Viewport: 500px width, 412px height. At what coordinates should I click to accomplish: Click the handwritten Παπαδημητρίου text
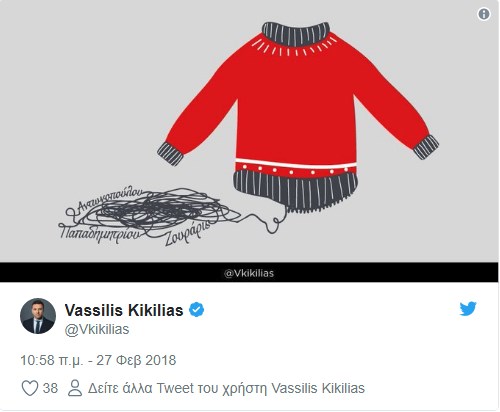(99, 233)
